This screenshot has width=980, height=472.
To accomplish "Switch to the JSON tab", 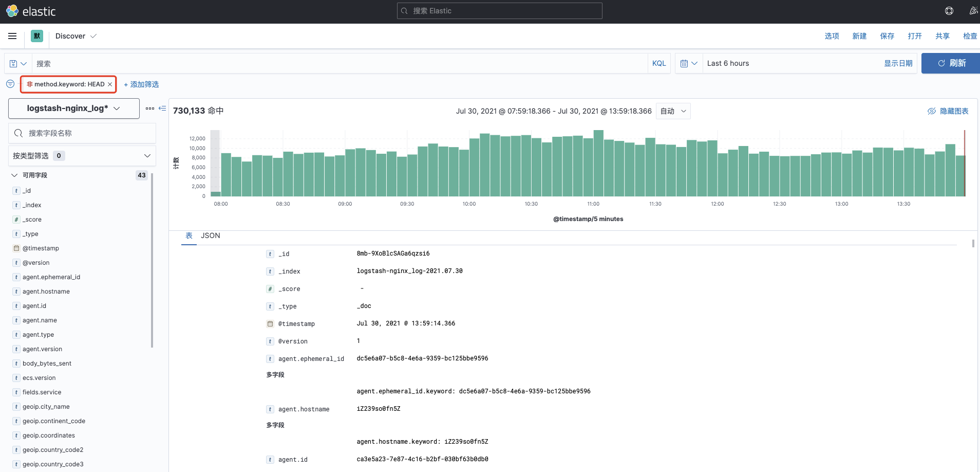I will (x=211, y=235).
